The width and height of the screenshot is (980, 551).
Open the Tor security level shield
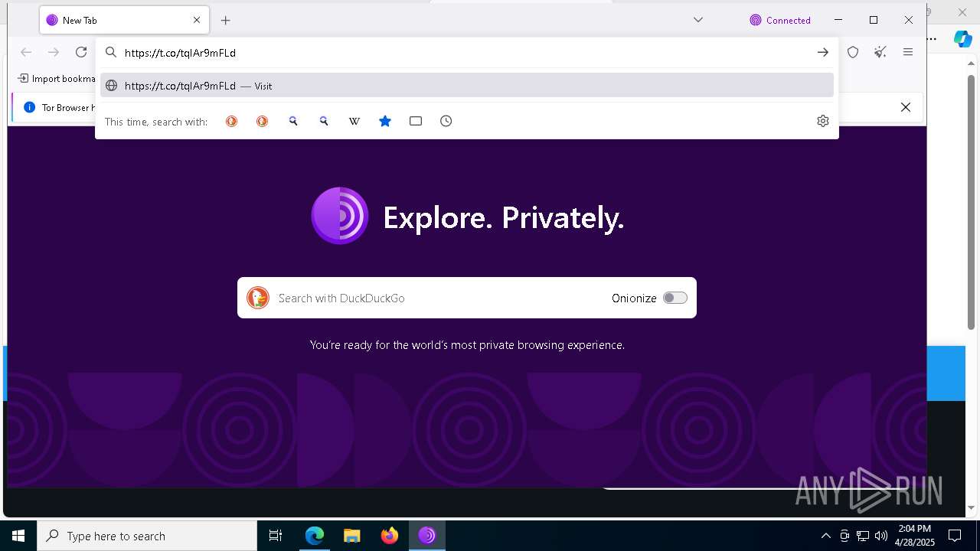[x=853, y=52]
